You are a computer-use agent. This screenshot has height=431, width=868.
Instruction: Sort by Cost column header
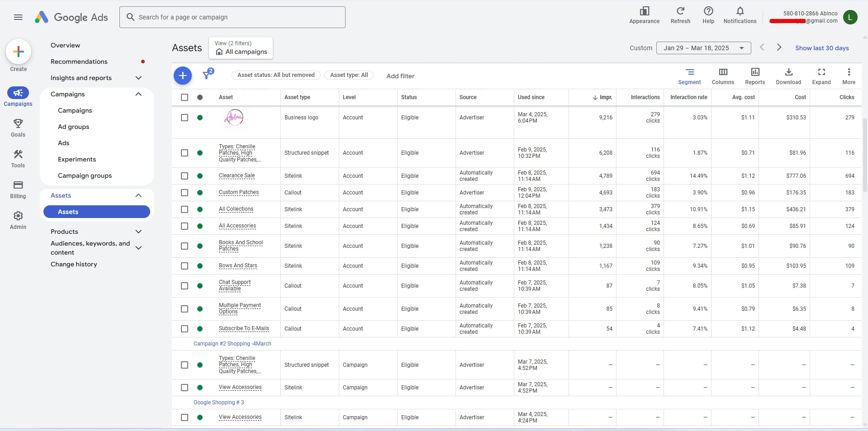click(800, 97)
